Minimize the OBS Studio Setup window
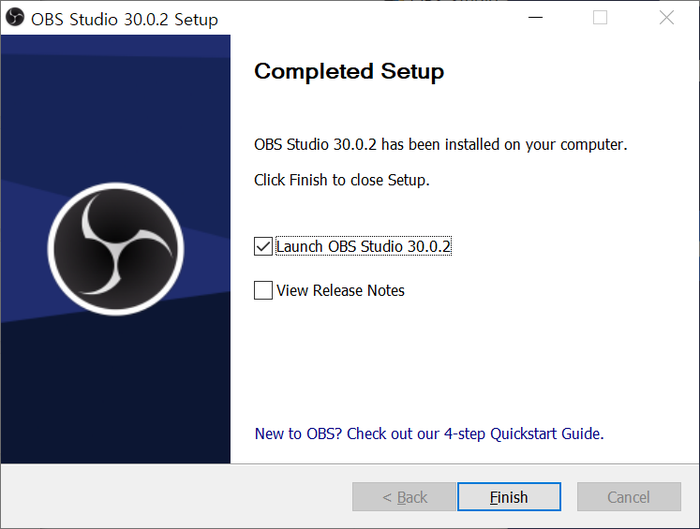The height and width of the screenshot is (529, 700). [535, 18]
